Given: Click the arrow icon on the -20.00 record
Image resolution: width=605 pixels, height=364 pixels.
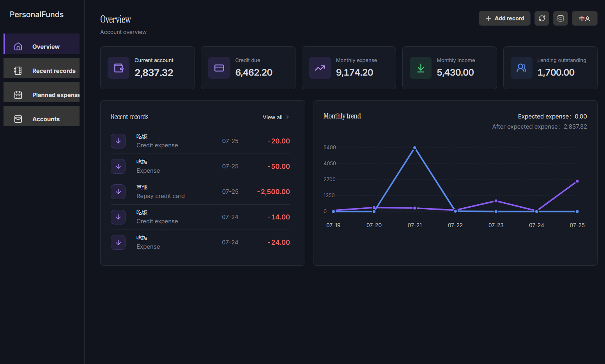Looking at the screenshot, I should pyautogui.click(x=118, y=141).
